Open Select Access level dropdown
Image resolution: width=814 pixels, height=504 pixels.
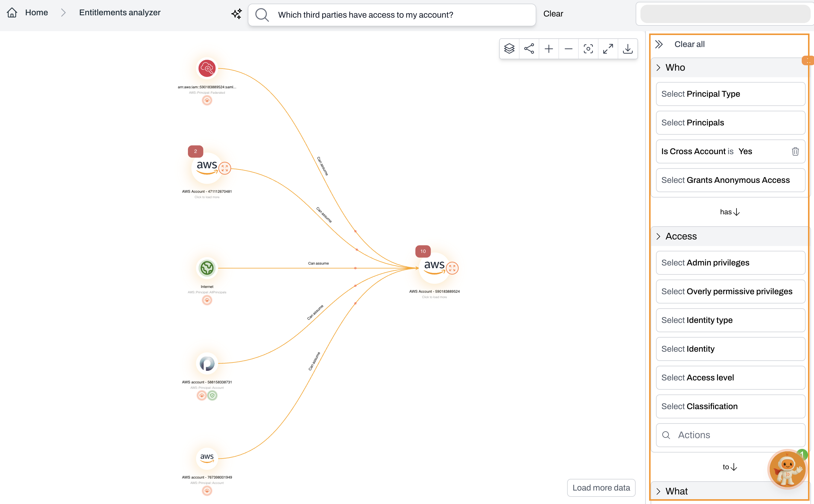click(730, 377)
